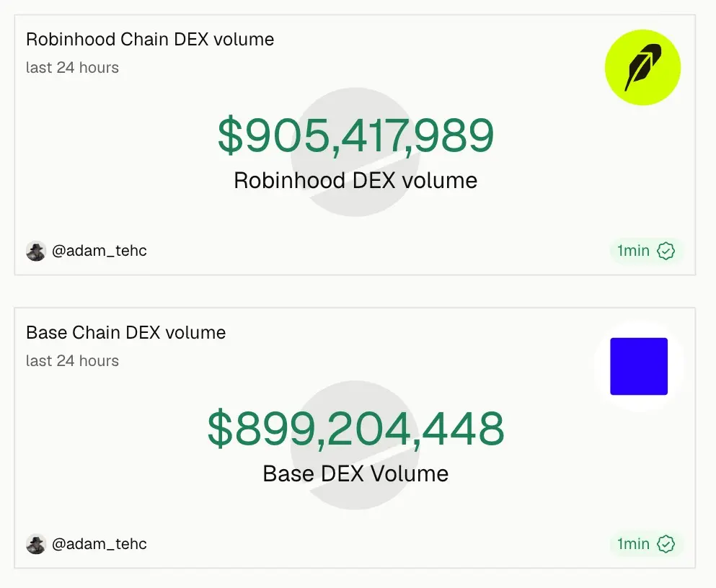This screenshot has height=588, width=716.
Task: Click the Robinhood DEX volume label
Action: [355, 181]
